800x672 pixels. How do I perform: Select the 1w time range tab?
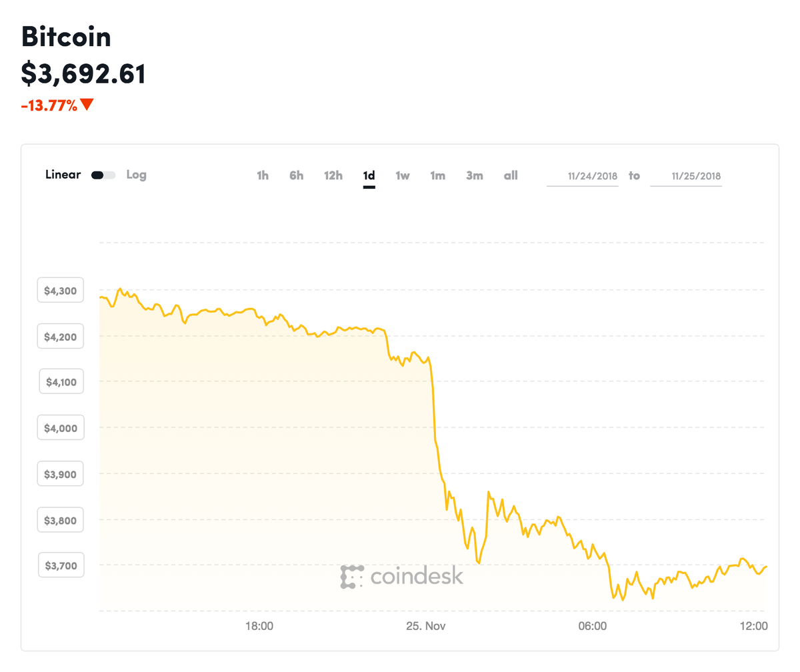click(x=403, y=175)
